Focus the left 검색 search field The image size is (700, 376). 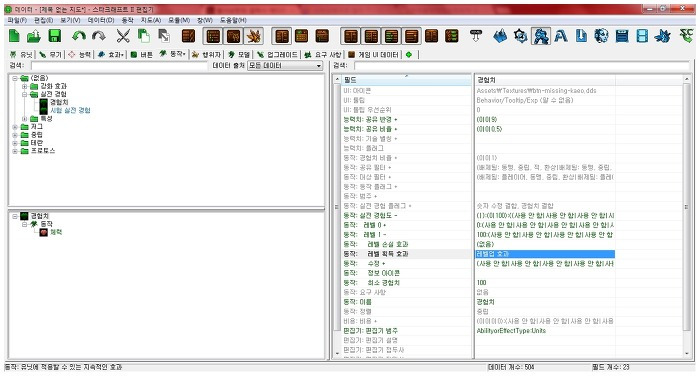119,66
